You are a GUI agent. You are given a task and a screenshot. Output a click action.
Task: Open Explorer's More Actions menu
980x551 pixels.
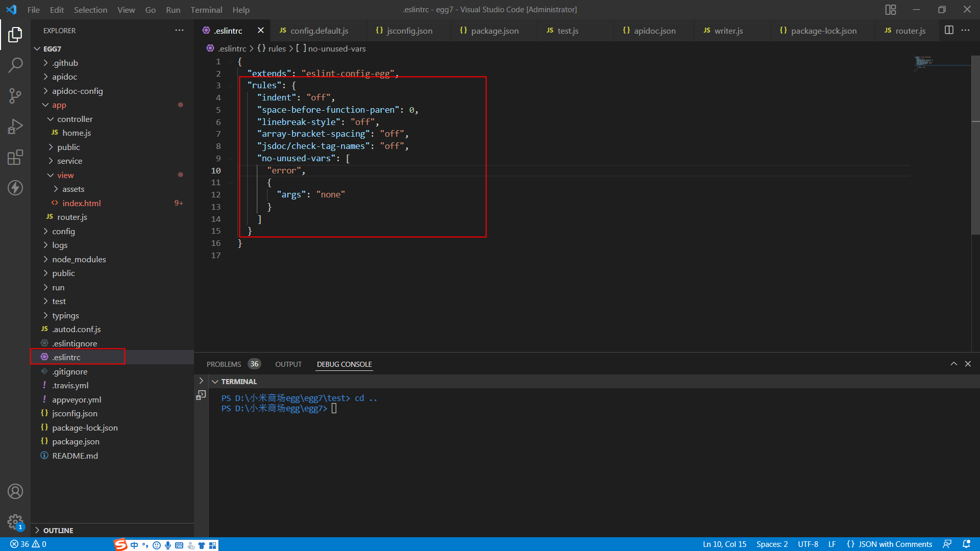click(x=179, y=31)
